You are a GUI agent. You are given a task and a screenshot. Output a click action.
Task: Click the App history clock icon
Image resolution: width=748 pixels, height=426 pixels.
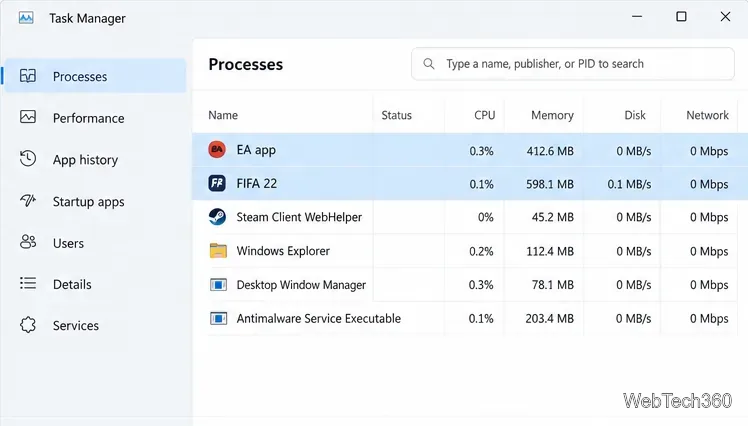click(28, 158)
